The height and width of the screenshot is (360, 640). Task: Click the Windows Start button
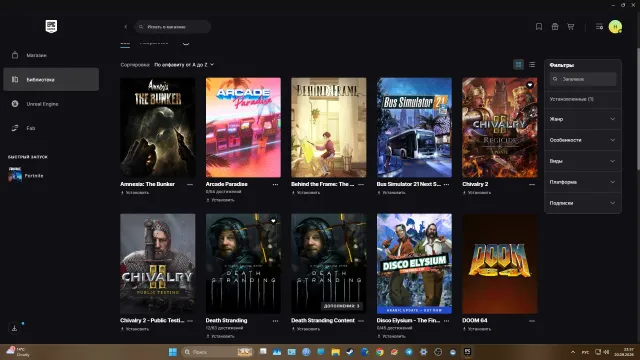[173, 352]
